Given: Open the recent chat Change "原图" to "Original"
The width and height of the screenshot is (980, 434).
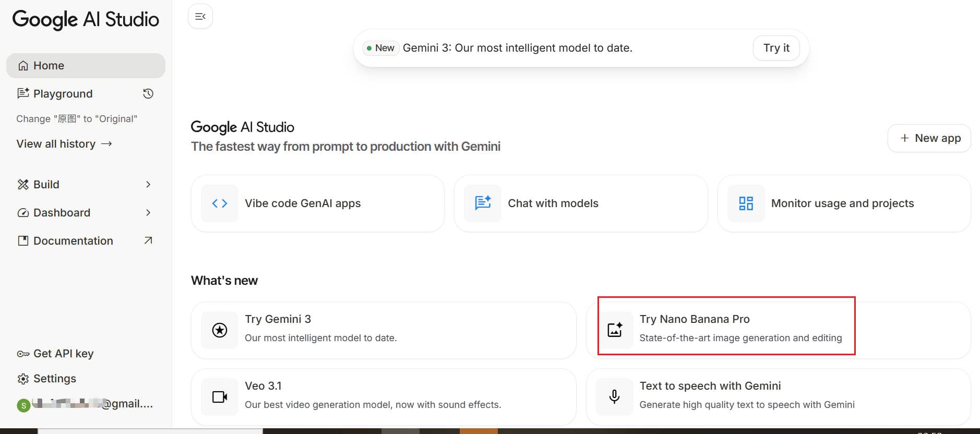Looking at the screenshot, I should tap(77, 119).
